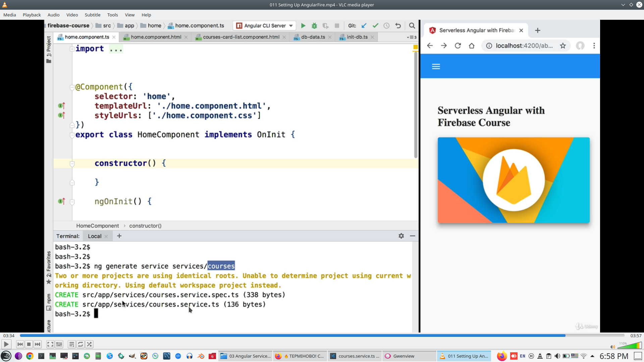Toggle loop repeat mode
The image size is (644, 362).
[80, 344]
